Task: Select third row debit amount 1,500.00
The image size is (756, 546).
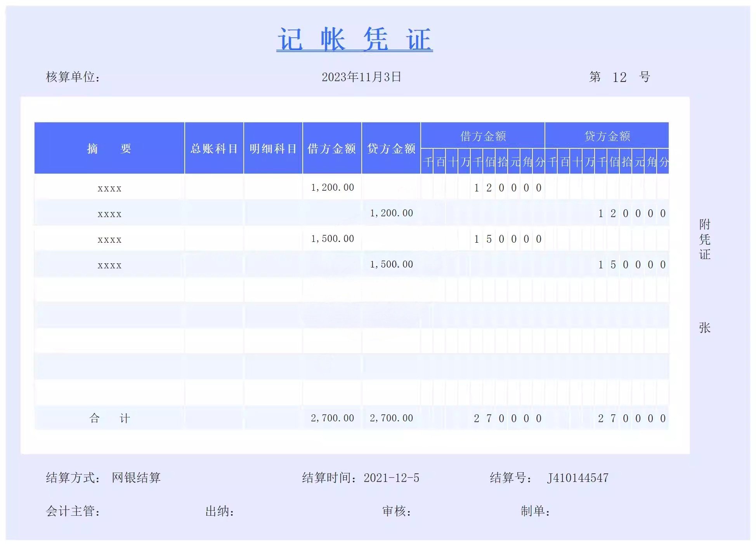Action: 332,239
